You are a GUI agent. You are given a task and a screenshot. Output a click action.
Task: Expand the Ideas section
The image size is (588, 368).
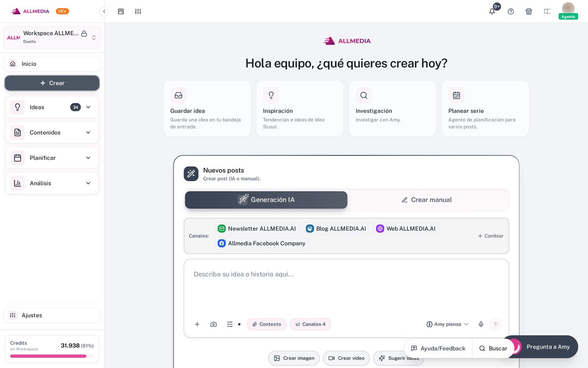pos(52,107)
